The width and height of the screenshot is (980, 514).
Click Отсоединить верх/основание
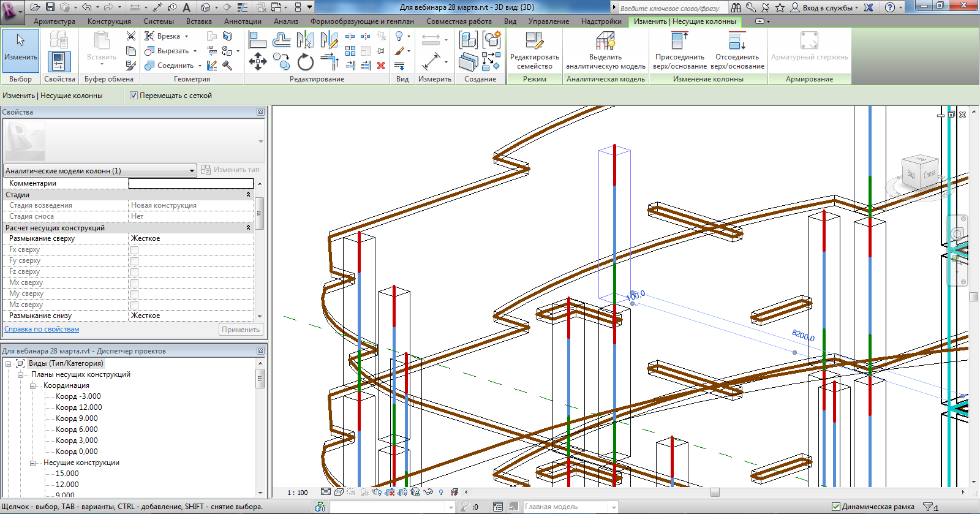pos(737,51)
